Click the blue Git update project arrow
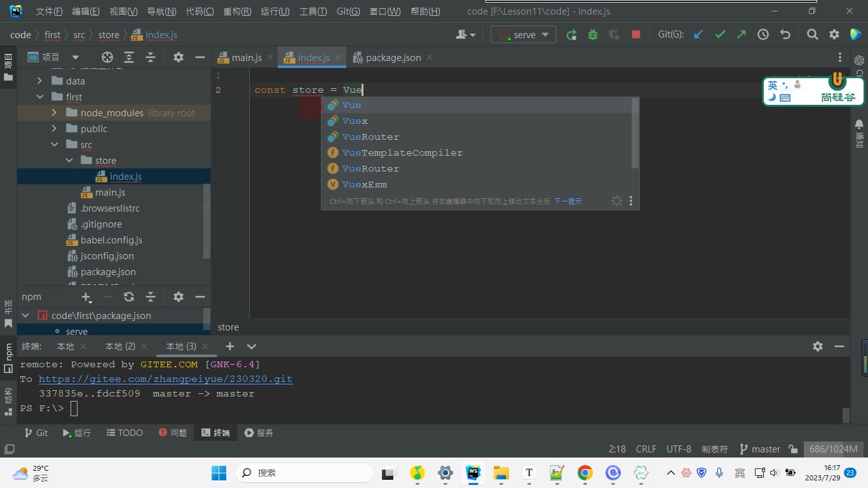 tap(698, 35)
